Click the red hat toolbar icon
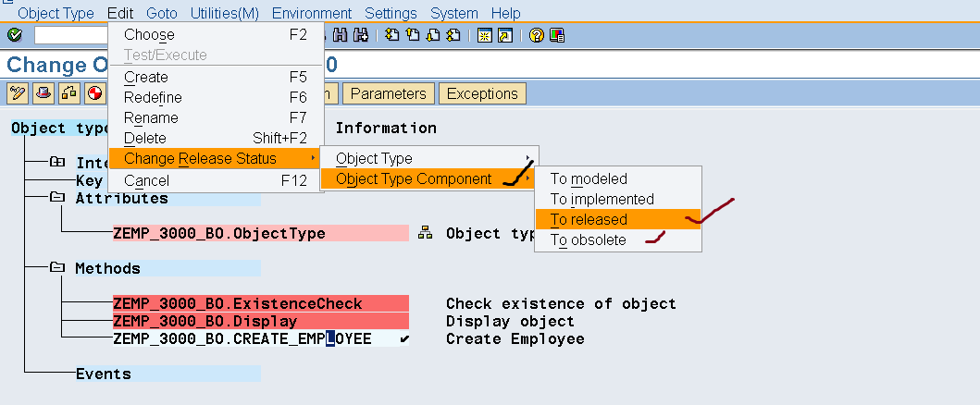 click(x=43, y=93)
